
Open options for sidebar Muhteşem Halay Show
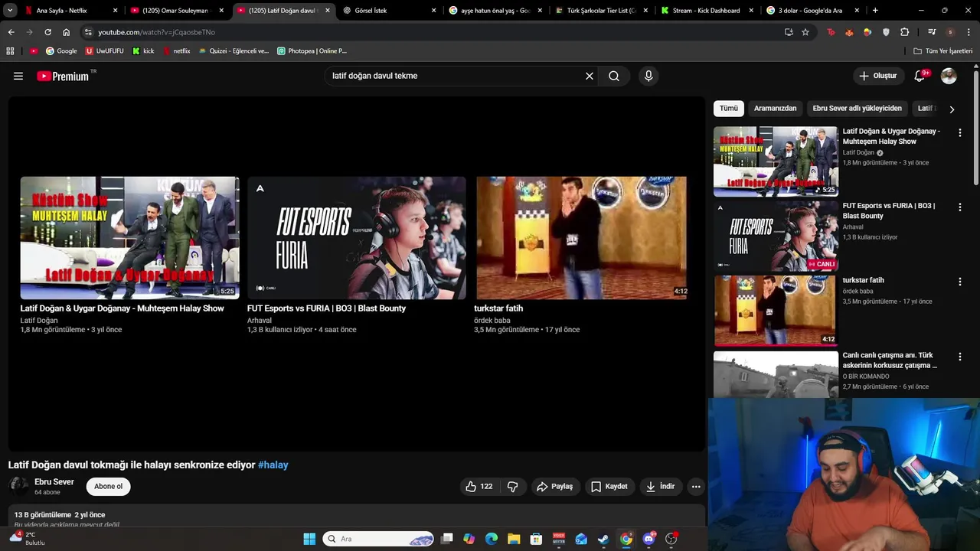[x=960, y=132]
